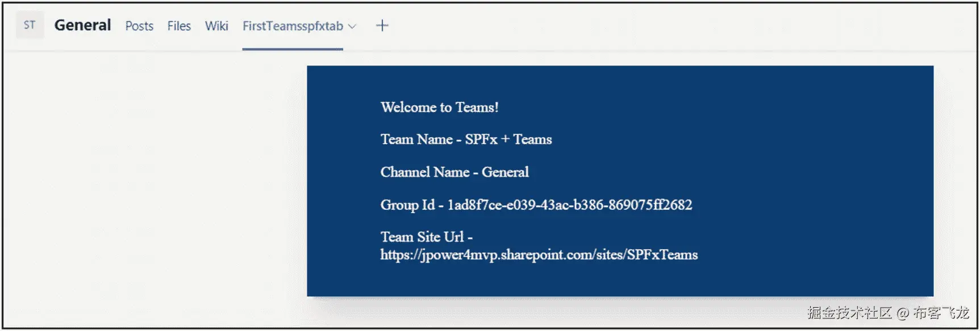This screenshot has width=980, height=331.
Task: Click the Team Site Url label
Action: click(x=426, y=237)
